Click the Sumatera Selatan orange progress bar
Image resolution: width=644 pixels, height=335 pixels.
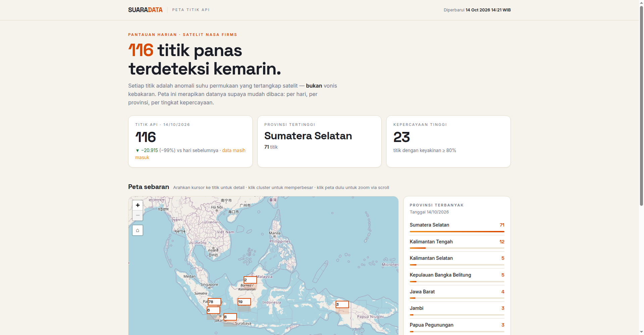coord(457,232)
